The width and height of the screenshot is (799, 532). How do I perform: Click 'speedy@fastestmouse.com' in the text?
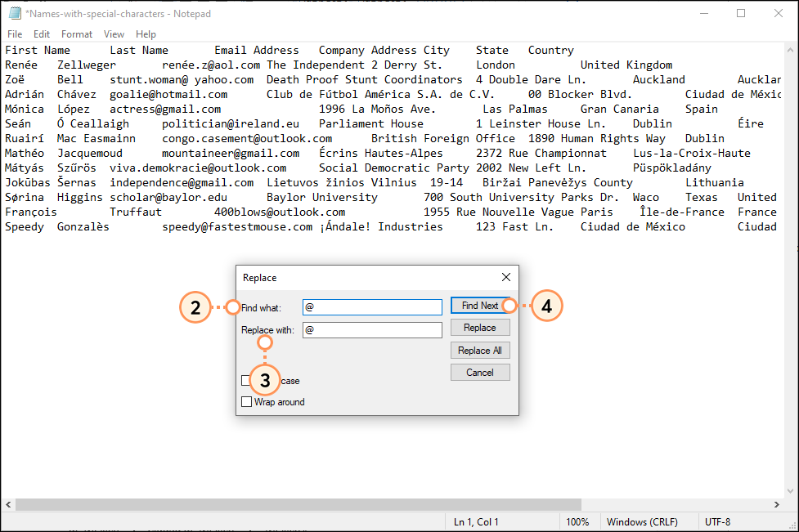point(237,227)
